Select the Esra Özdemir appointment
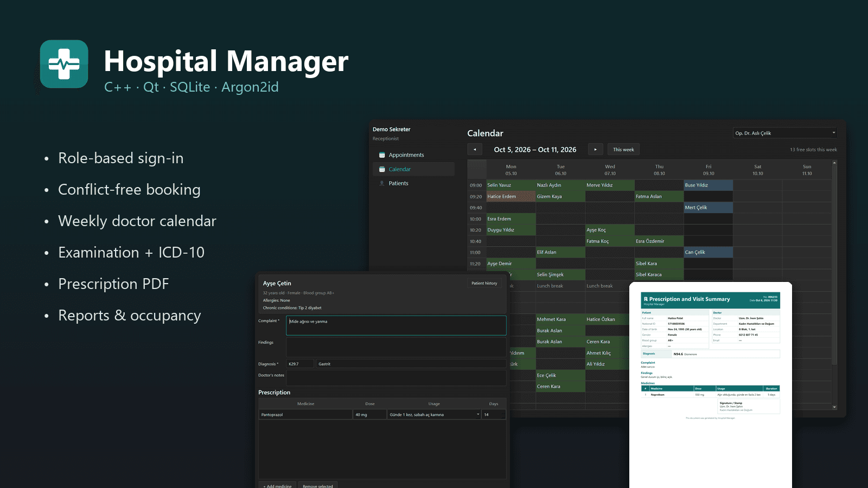 [659, 241]
